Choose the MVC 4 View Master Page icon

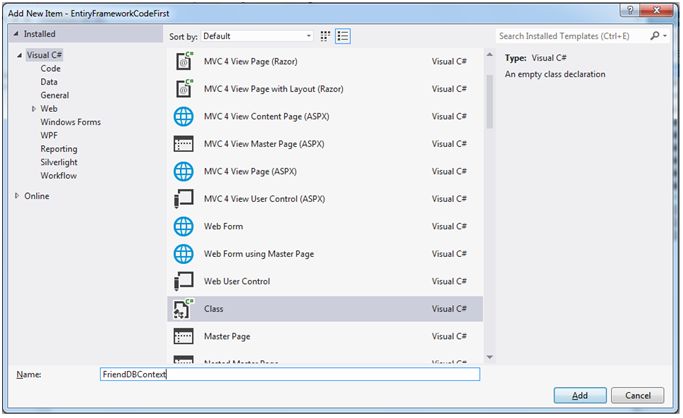[184, 143]
